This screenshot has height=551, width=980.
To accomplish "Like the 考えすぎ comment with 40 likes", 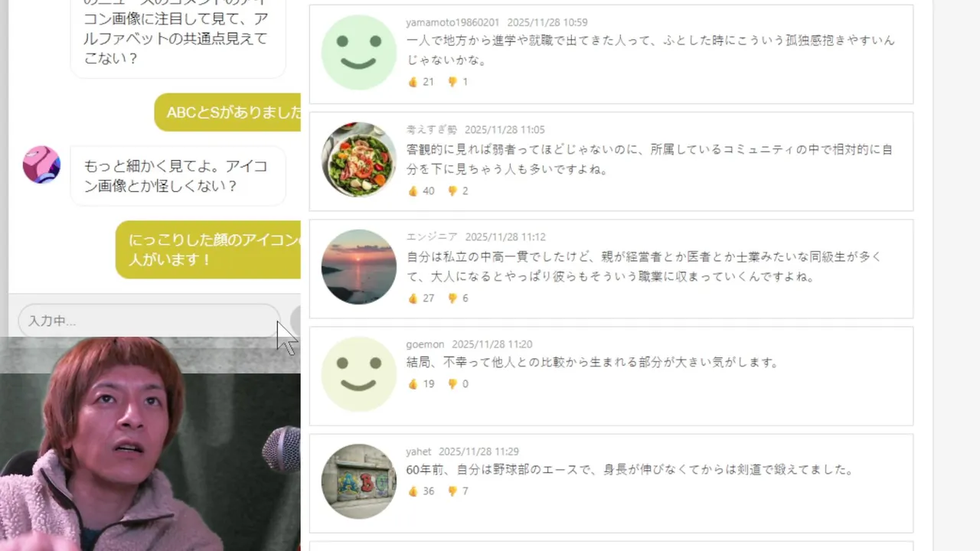I will 413,191.
